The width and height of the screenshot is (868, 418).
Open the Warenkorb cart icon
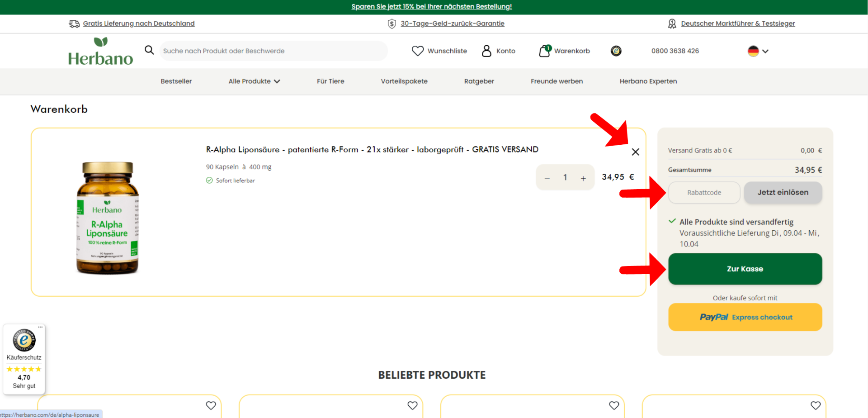[x=545, y=51]
